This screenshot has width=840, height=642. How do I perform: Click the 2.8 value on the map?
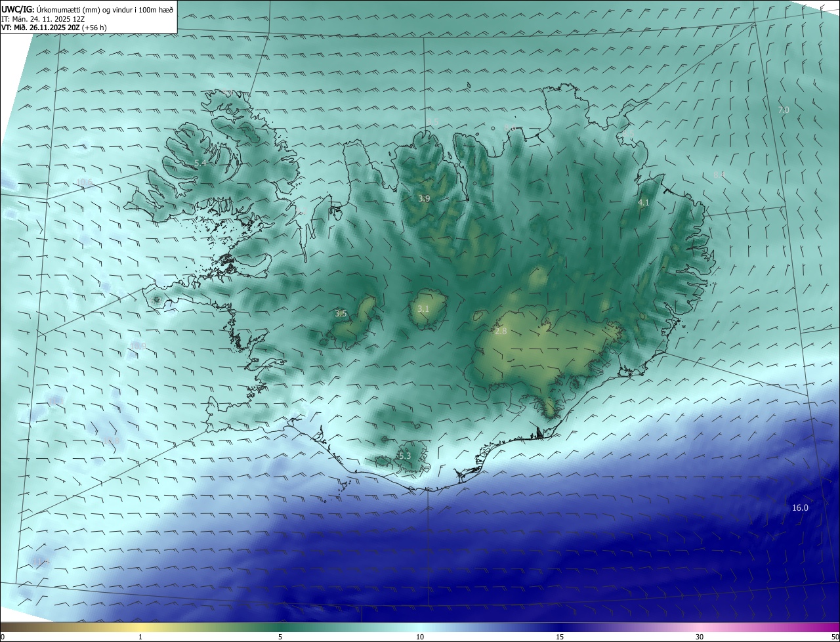pyautogui.click(x=501, y=332)
